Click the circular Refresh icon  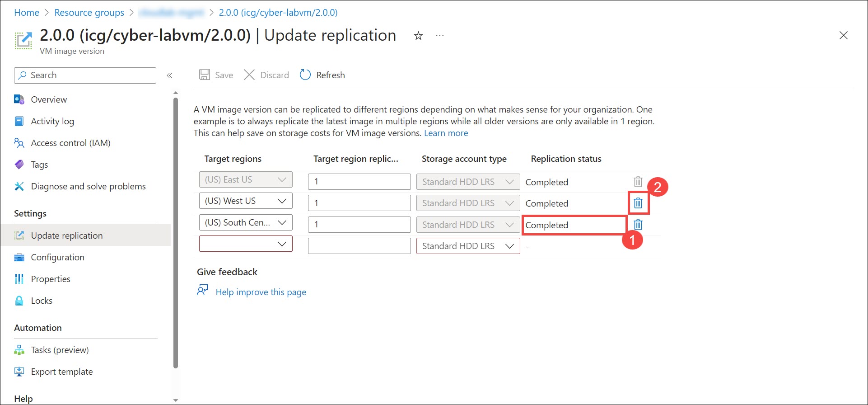pyautogui.click(x=305, y=75)
